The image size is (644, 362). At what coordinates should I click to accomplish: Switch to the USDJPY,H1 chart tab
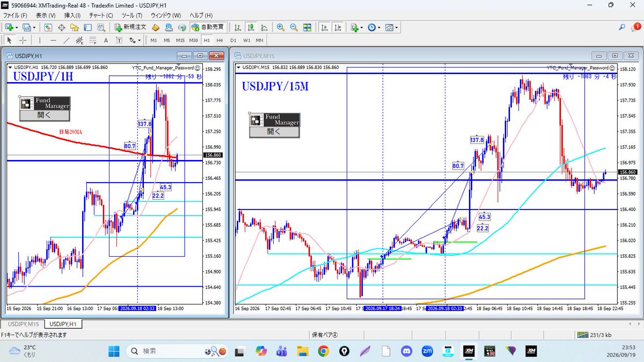63,324
